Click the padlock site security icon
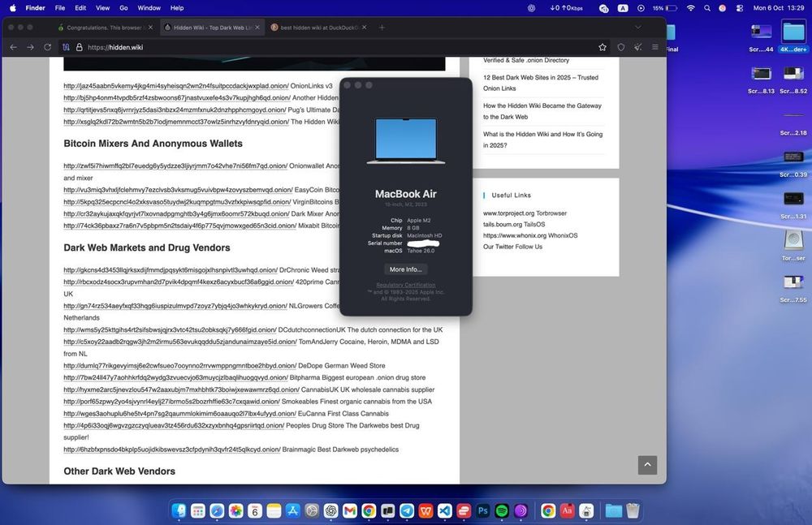The width and height of the screenshot is (812, 525). pos(80,47)
